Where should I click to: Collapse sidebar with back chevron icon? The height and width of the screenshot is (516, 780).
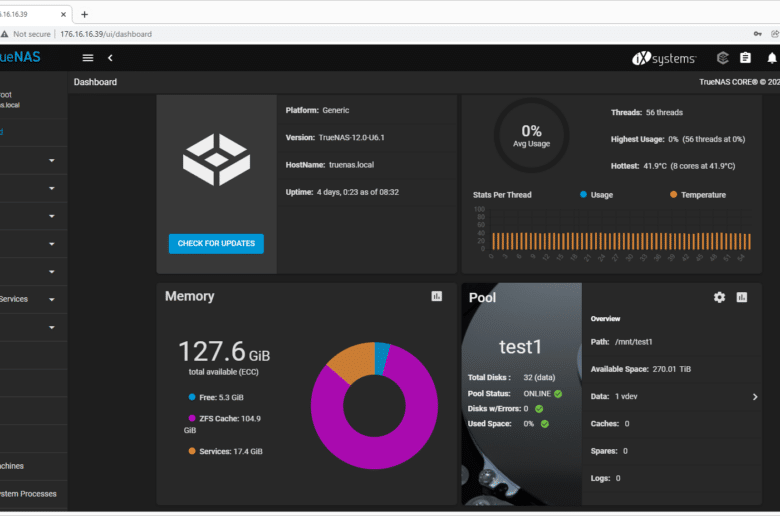coord(110,58)
